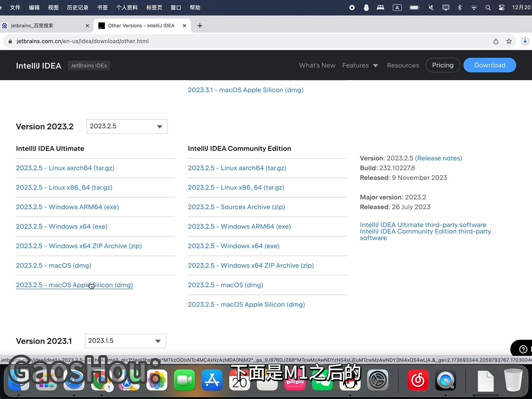Open QuickTime Player from the Dock
Viewport: 532px width, 399px height.
(x=446, y=380)
